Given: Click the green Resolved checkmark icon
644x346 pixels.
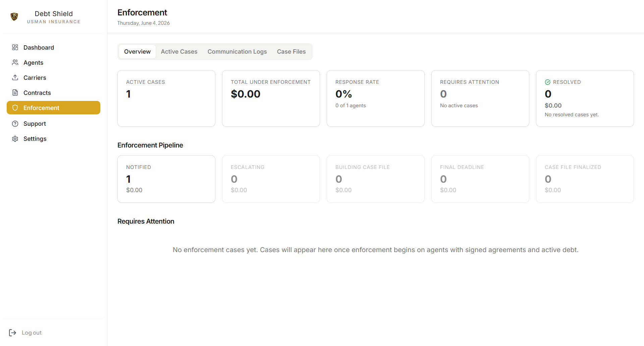Looking at the screenshot, I should [548, 82].
